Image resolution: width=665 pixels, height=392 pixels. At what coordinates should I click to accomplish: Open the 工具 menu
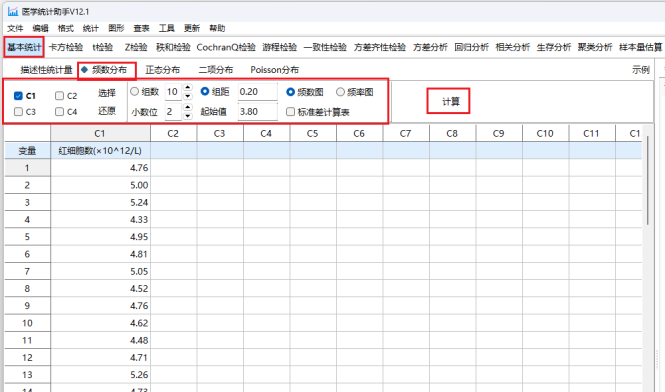(167, 28)
